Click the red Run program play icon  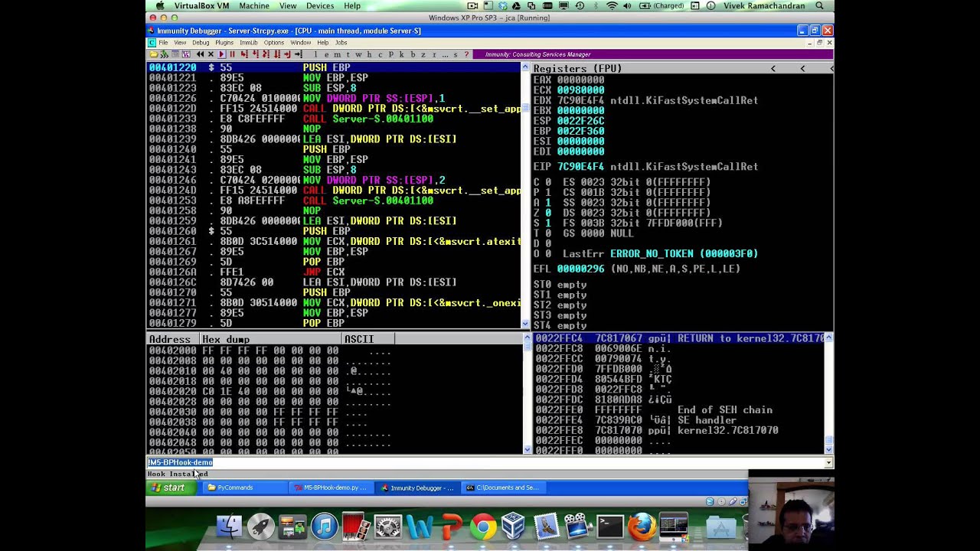[222, 54]
